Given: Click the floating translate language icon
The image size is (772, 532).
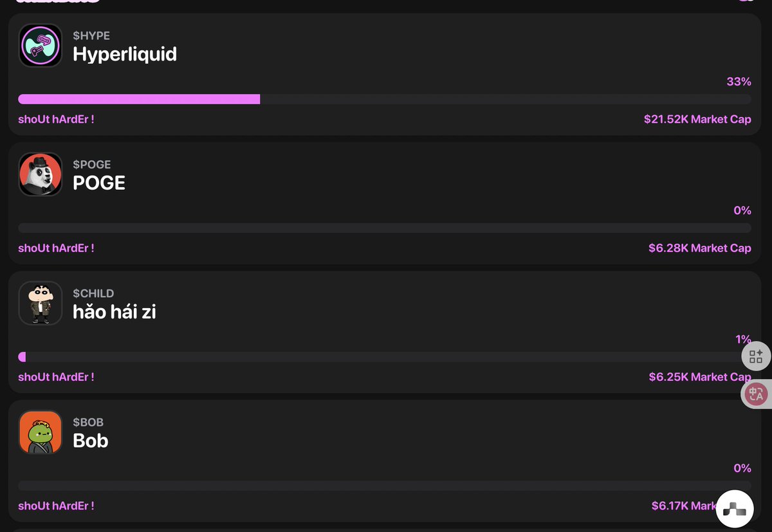Looking at the screenshot, I should tap(756, 394).
